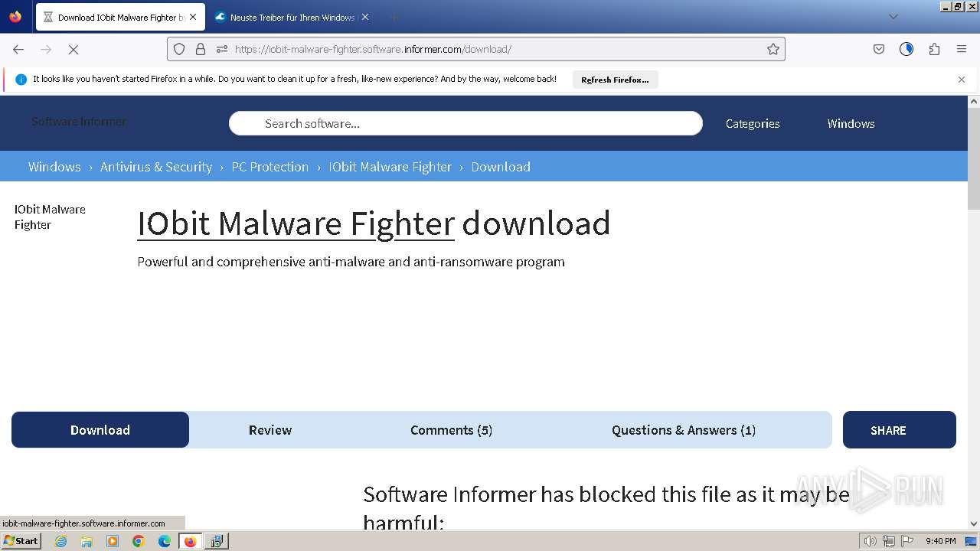
Task: Follow the Antivirus & Security breadcrumb
Action: 156,167
